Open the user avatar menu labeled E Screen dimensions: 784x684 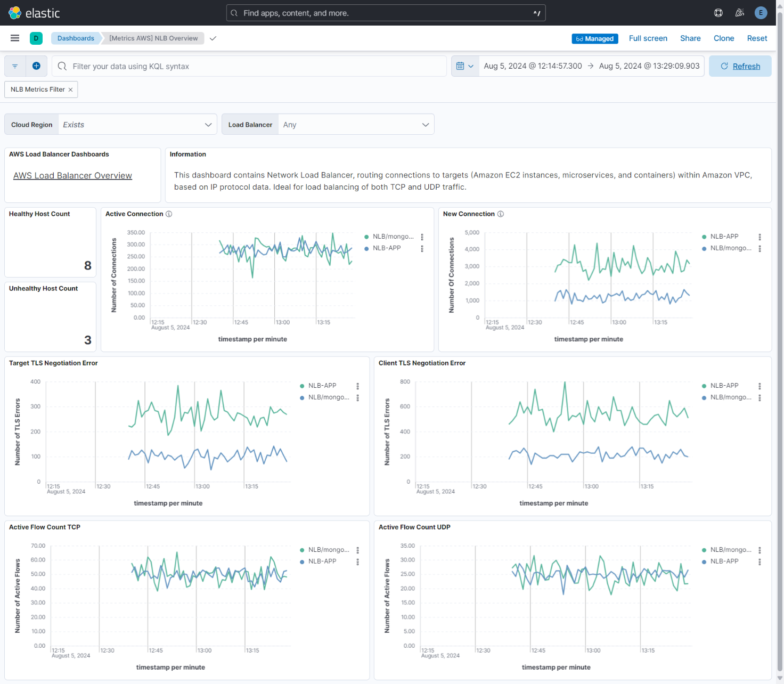click(761, 13)
